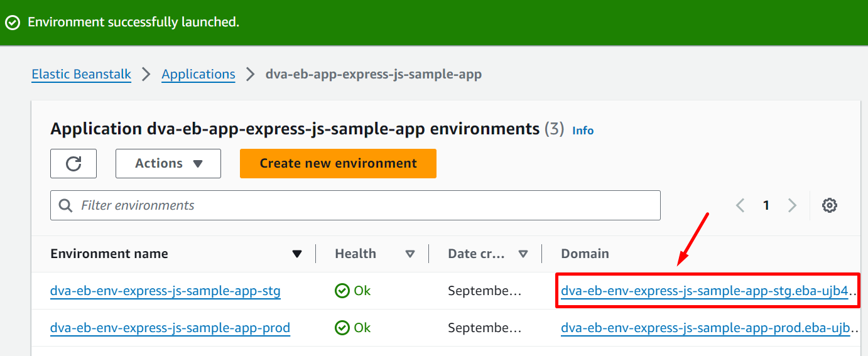
Task: Open the dva-eb-env-express-js-sample-app-prod environment
Action: (x=170, y=328)
